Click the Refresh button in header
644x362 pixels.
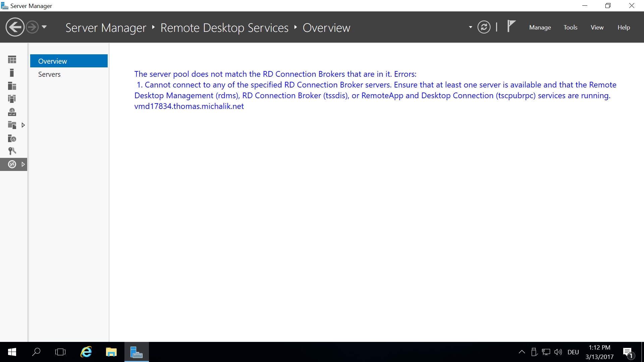pos(484,27)
